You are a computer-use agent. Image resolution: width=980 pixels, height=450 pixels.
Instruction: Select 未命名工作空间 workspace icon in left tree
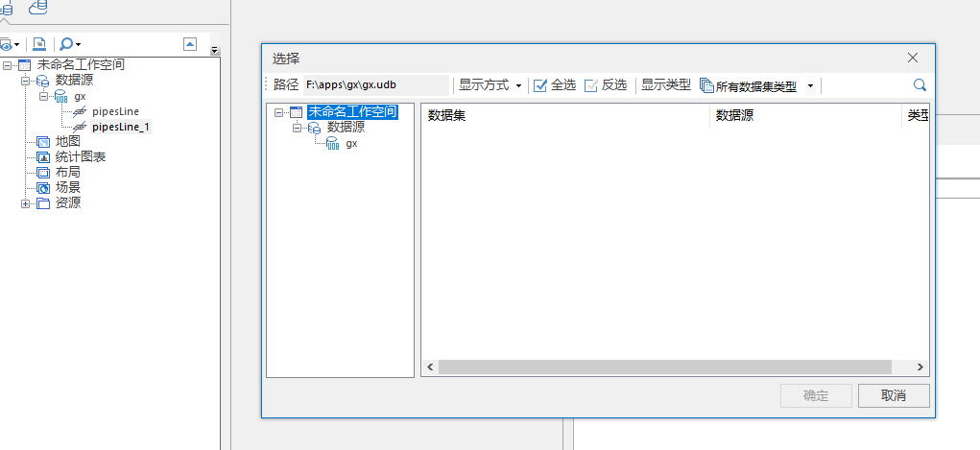click(x=24, y=65)
